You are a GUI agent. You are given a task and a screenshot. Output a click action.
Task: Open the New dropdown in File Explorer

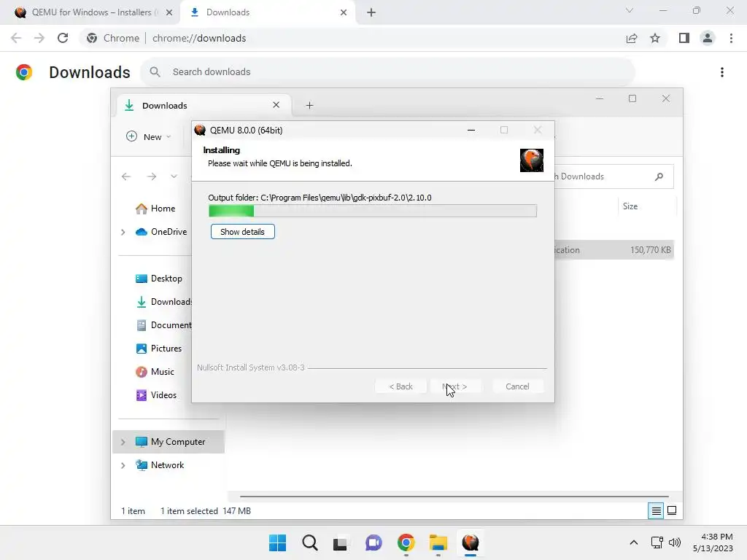point(148,136)
